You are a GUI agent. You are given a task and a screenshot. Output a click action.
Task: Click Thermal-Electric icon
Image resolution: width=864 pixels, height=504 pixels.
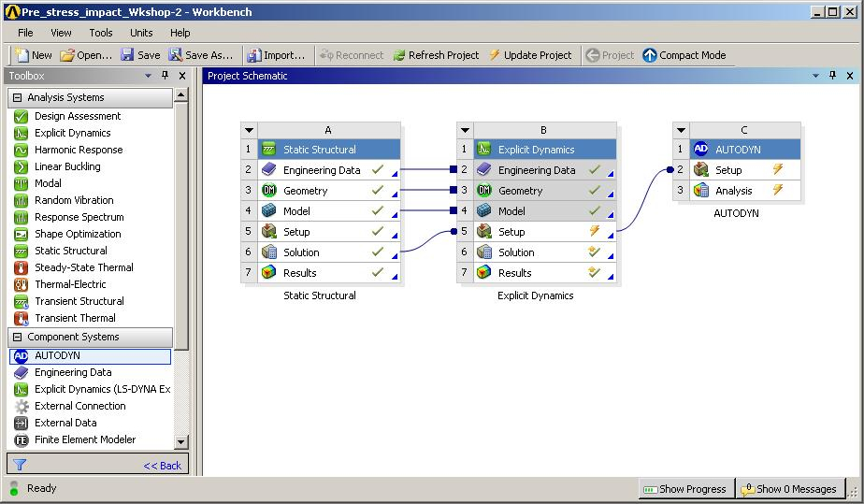click(x=21, y=285)
